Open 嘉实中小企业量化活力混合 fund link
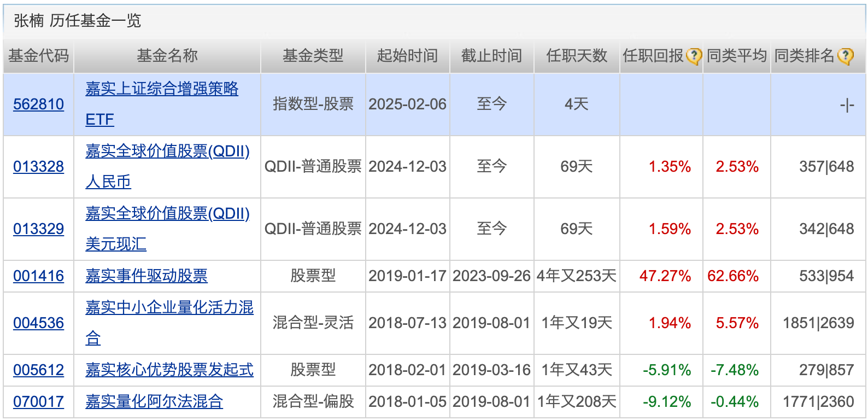The height and width of the screenshot is (420, 868). pos(169,323)
